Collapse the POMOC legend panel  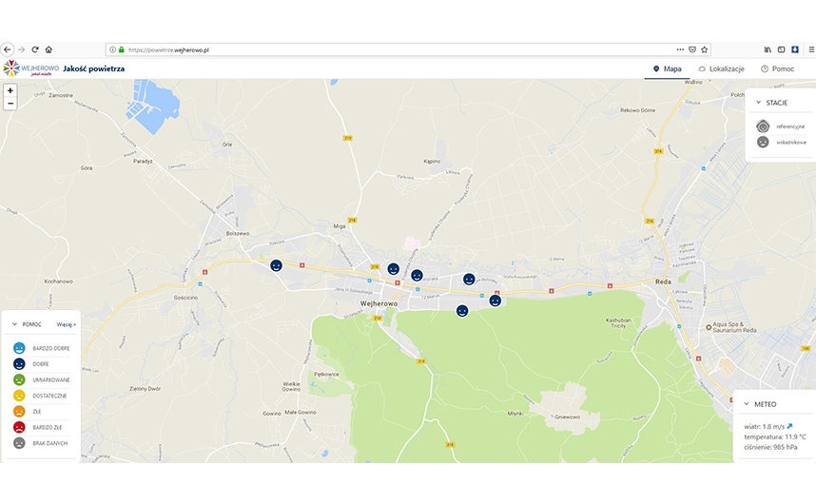(14, 324)
